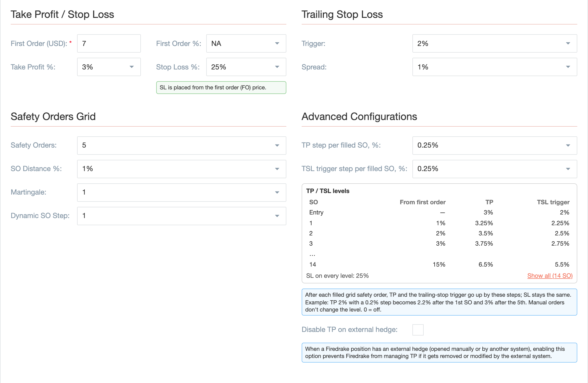588x383 pixels.
Task: Click the Trailing Stop Loss heading
Action: point(342,15)
